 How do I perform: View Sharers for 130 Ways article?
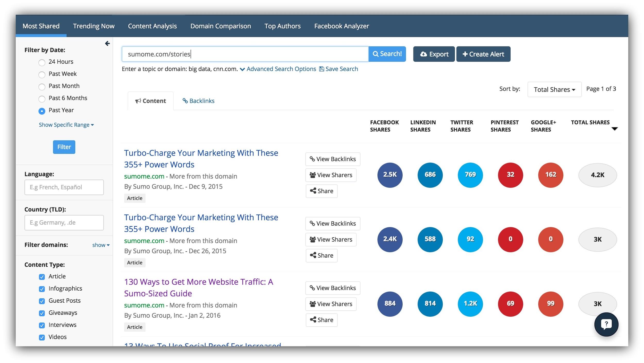pyautogui.click(x=331, y=304)
